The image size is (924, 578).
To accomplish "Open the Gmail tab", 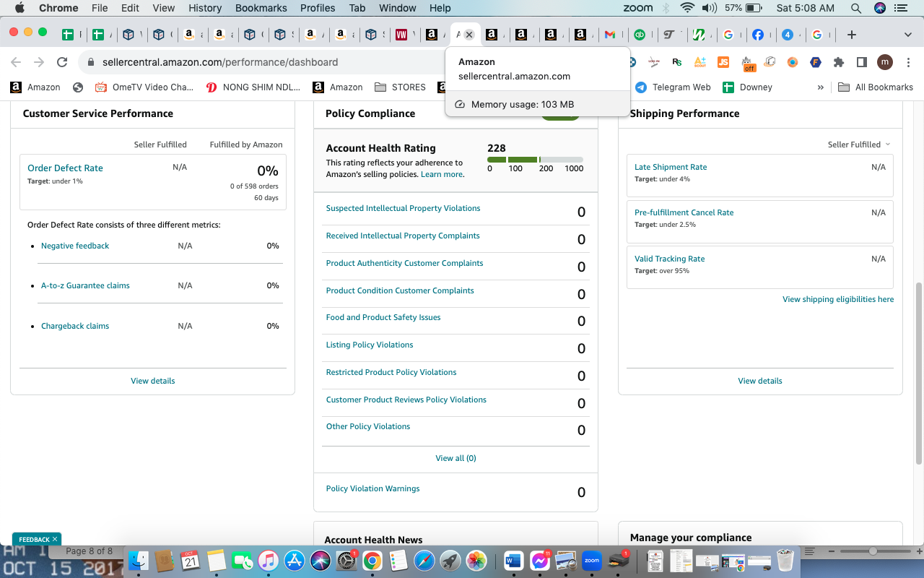I will tap(610, 34).
